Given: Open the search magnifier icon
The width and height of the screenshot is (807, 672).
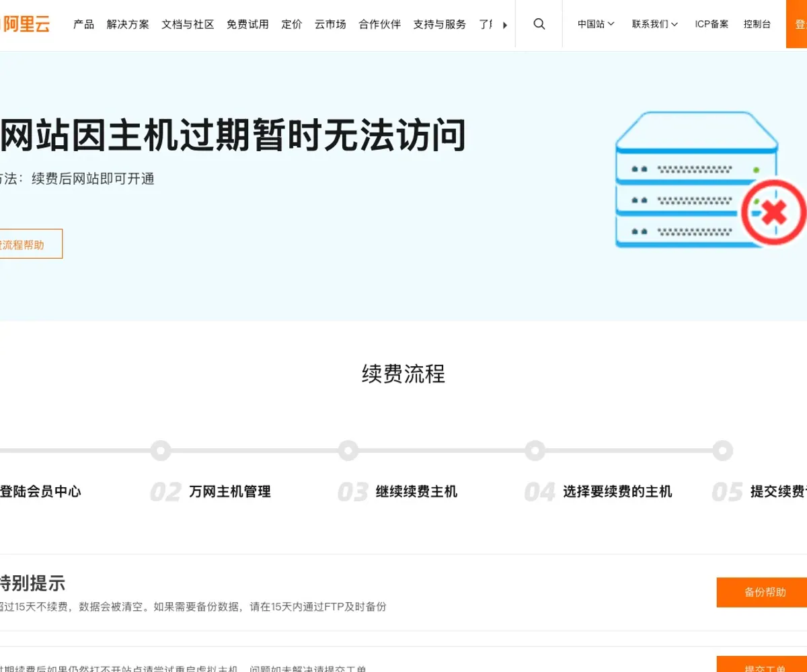Looking at the screenshot, I should [x=539, y=24].
